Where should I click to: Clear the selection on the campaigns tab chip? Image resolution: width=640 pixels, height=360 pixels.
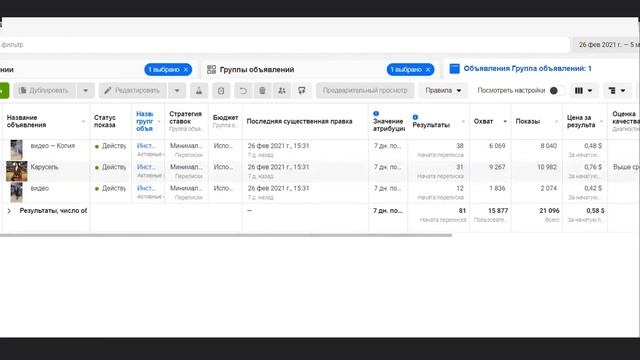click(186, 70)
